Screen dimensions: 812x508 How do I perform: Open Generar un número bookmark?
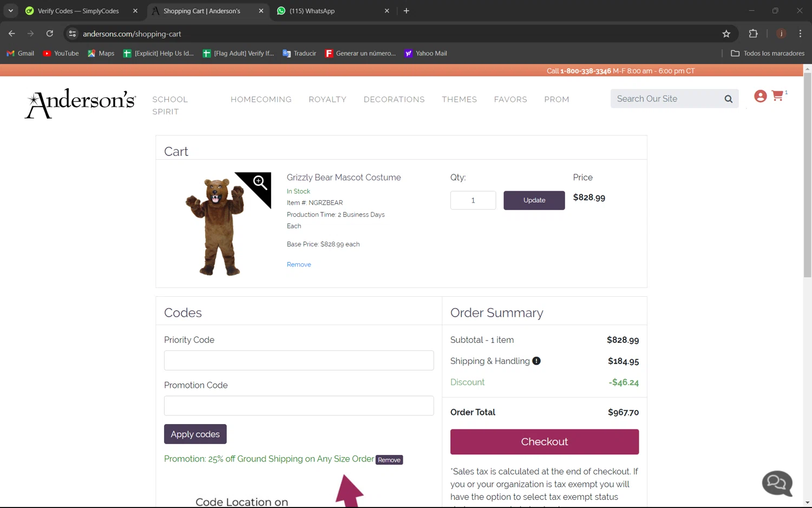360,53
